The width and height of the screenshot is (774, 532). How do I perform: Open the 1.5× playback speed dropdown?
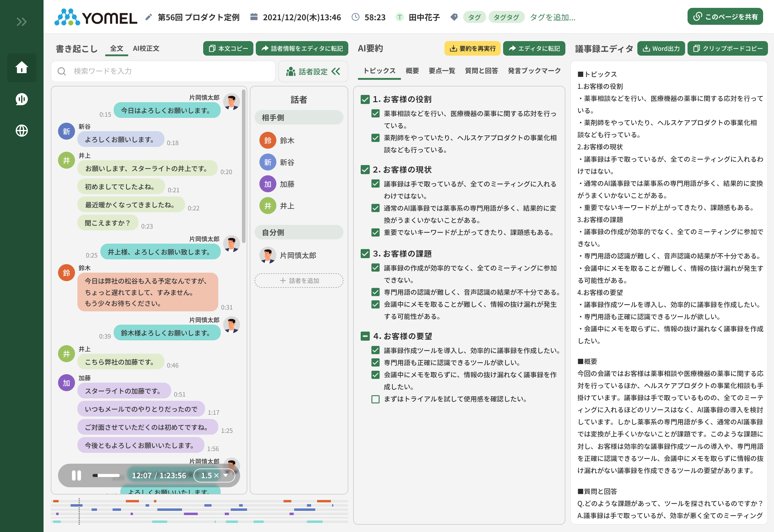(215, 475)
